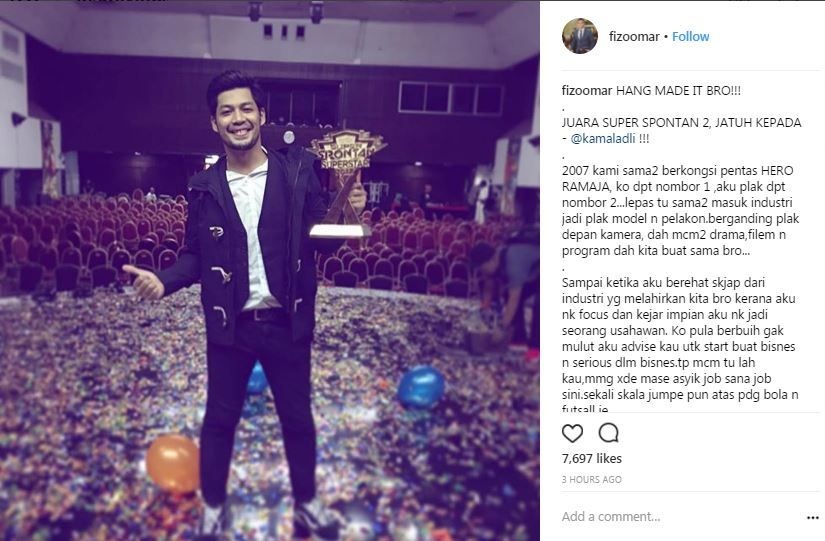Viewport: 825px width, 541px height.
Task: Click the blue balloon on the floor
Action: 421,388
